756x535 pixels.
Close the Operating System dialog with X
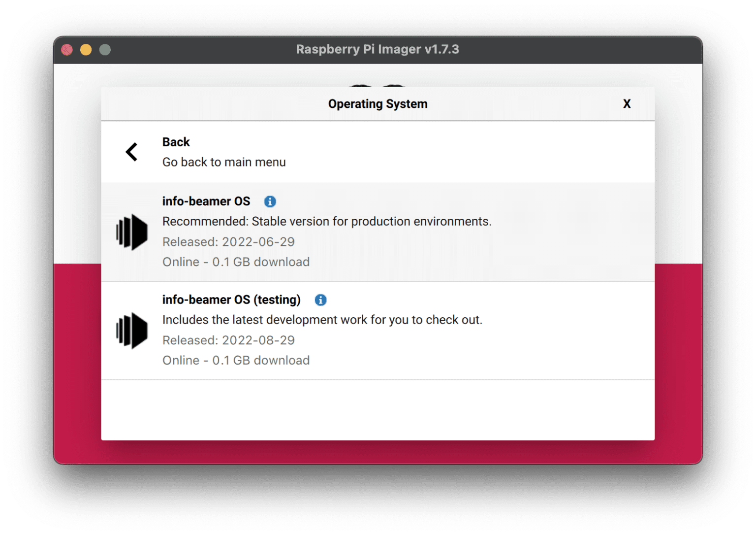(x=627, y=104)
